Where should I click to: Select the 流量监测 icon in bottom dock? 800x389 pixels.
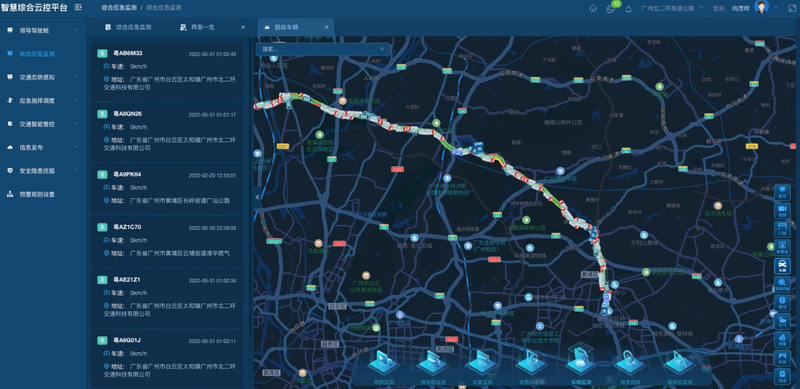pyautogui.click(x=482, y=364)
